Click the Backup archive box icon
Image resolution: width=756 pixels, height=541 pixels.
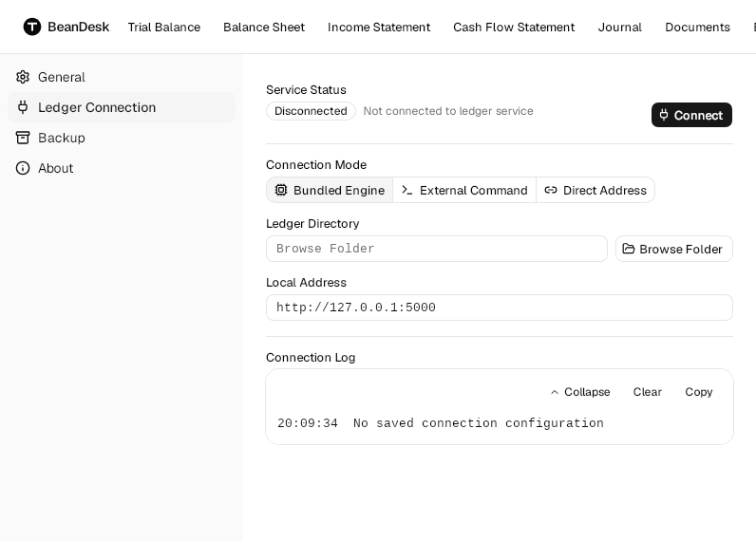tap(23, 138)
